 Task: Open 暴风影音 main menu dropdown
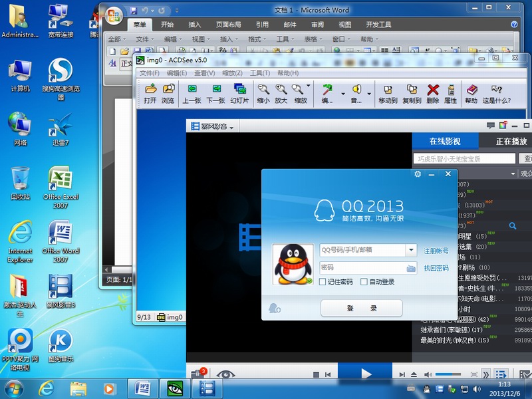pos(212,127)
